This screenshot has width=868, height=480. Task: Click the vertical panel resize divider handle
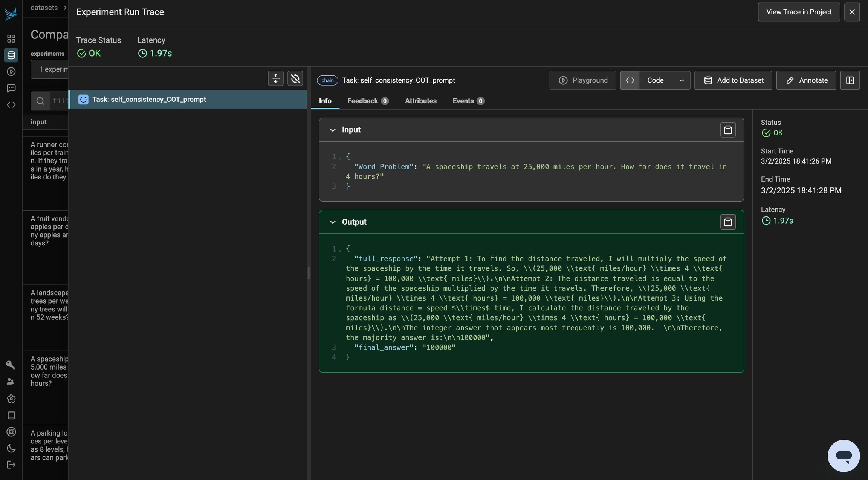[x=309, y=273]
